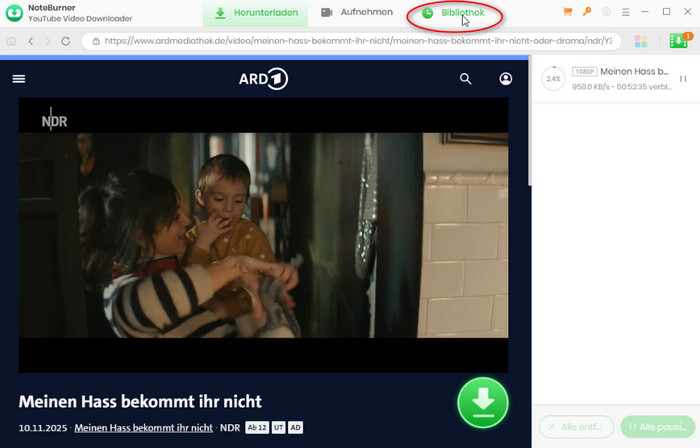Viewport: 700px width, 448px height.
Task: Open the Bibliothek tab
Action: coord(454,13)
